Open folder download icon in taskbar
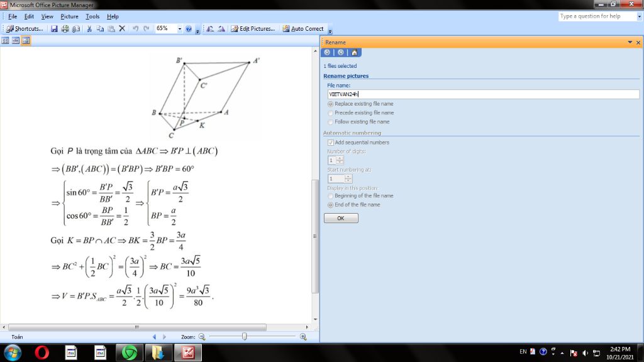 [158, 353]
